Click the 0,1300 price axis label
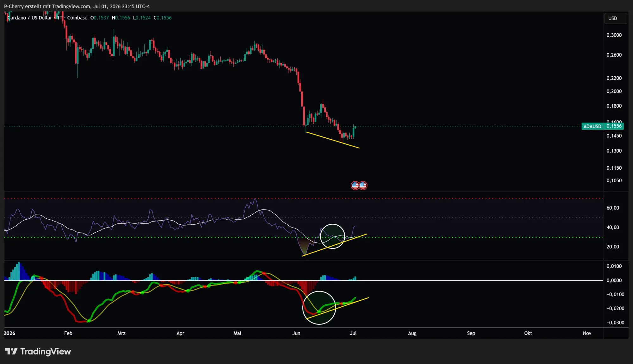The image size is (633, 364). tap(614, 151)
